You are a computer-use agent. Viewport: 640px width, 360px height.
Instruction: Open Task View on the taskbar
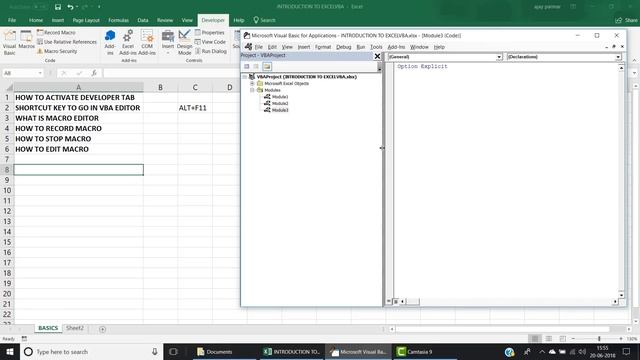tap(173, 352)
